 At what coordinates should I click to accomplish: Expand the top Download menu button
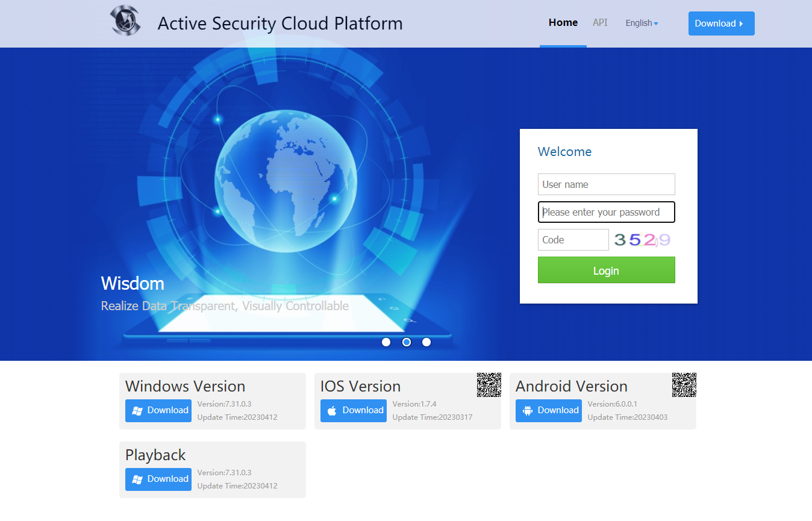pyautogui.click(x=721, y=23)
